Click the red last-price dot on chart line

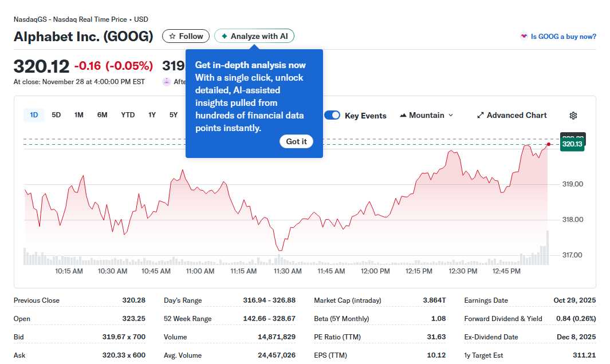pos(549,144)
